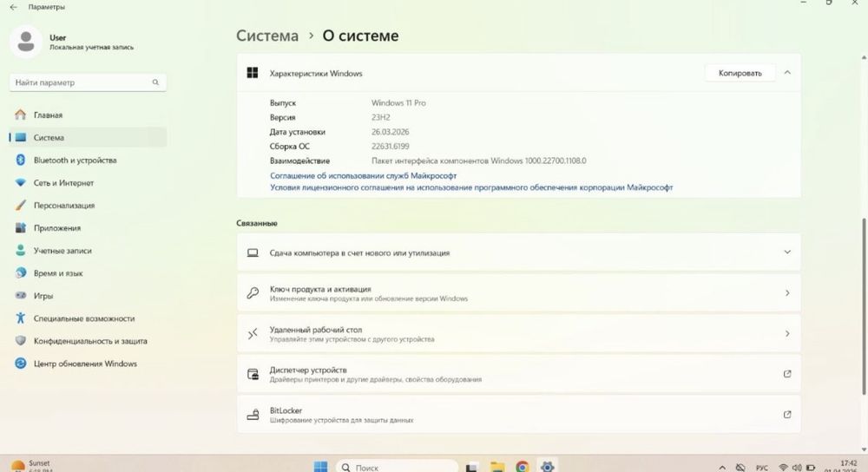This screenshot has width=868, height=472.
Task: Switch the РУС input language
Action: coord(762,469)
